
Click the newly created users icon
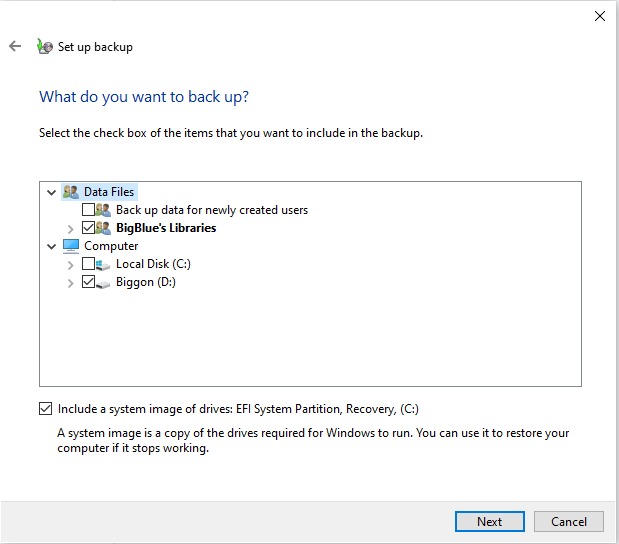(x=104, y=210)
